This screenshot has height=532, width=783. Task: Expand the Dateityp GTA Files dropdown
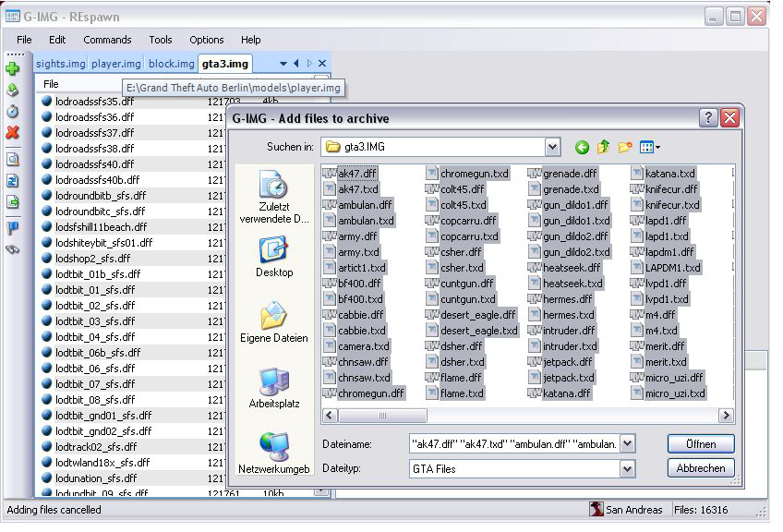click(x=628, y=468)
